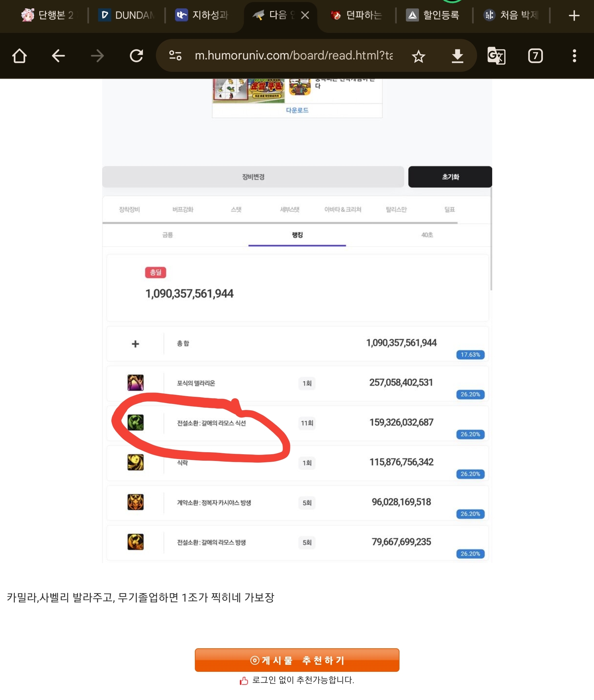
Task: Open site settings icon in address bar
Action: (175, 55)
